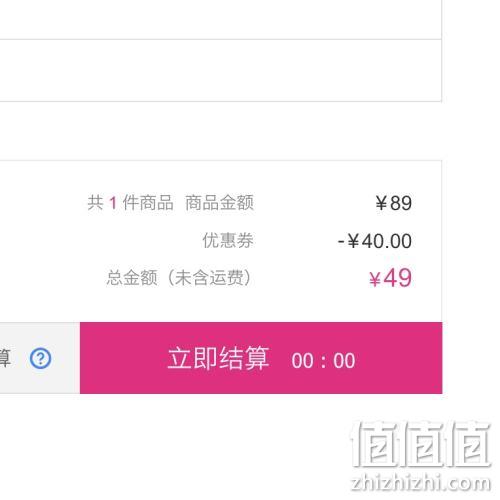Click the pink 立即结算 checkout button
The width and height of the screenshot is (500, 500).
click(261, 358)
